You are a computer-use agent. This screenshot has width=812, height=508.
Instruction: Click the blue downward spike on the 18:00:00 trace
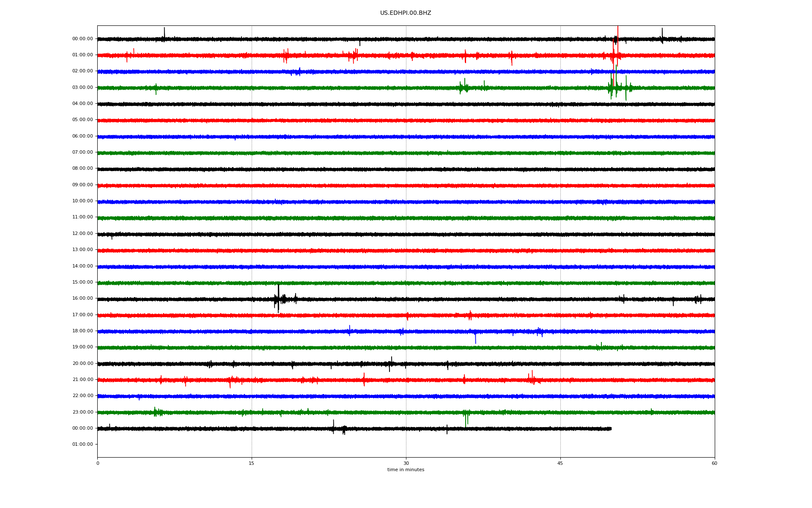[475, 339]
